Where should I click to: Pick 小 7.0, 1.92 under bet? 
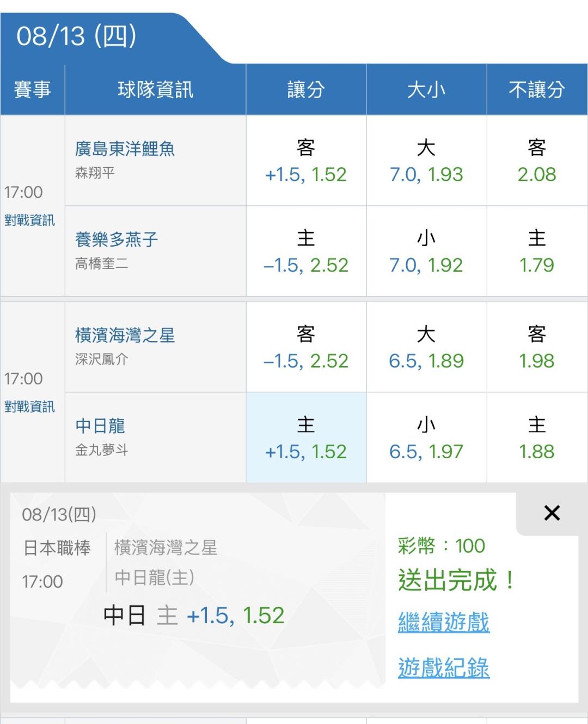coord(426,251)
